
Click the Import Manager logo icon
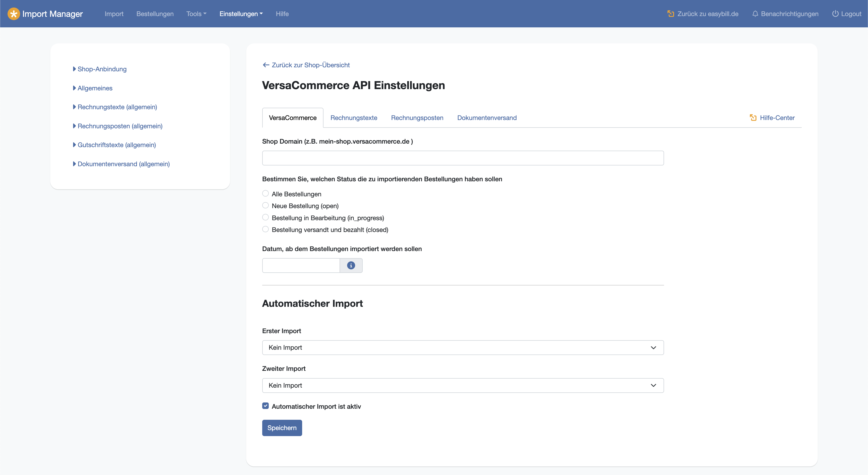coord(14,14)
